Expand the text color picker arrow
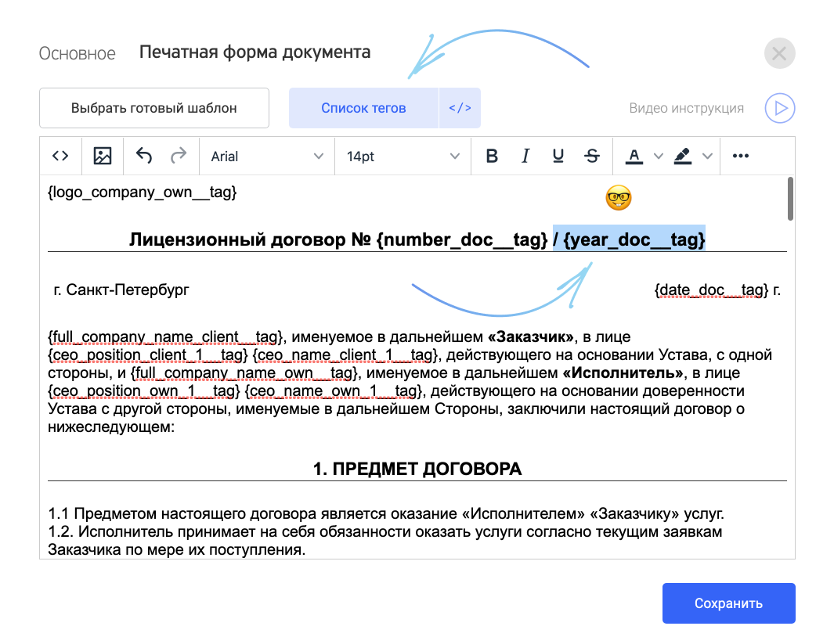 click(658, 156)
